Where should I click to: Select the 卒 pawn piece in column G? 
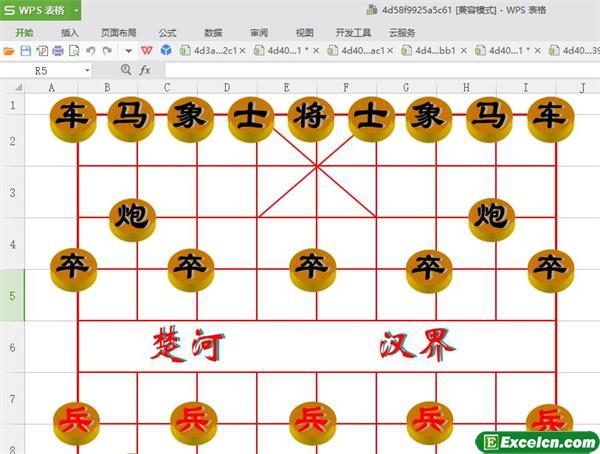pyautogui.click(x=429, y=270)
